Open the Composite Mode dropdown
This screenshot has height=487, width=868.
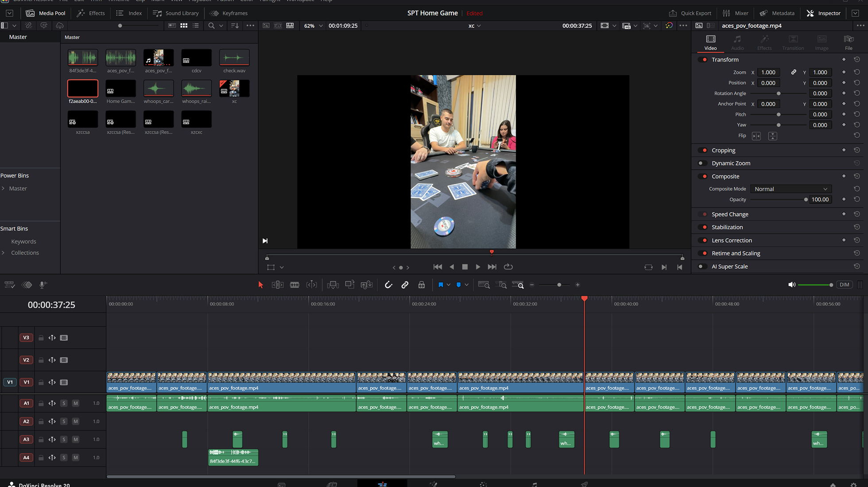pos(790,189)
